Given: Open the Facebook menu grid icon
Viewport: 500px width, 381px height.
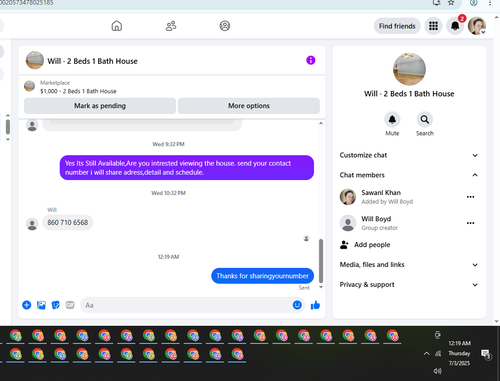Looking at the screenshot, I should 433,26.
